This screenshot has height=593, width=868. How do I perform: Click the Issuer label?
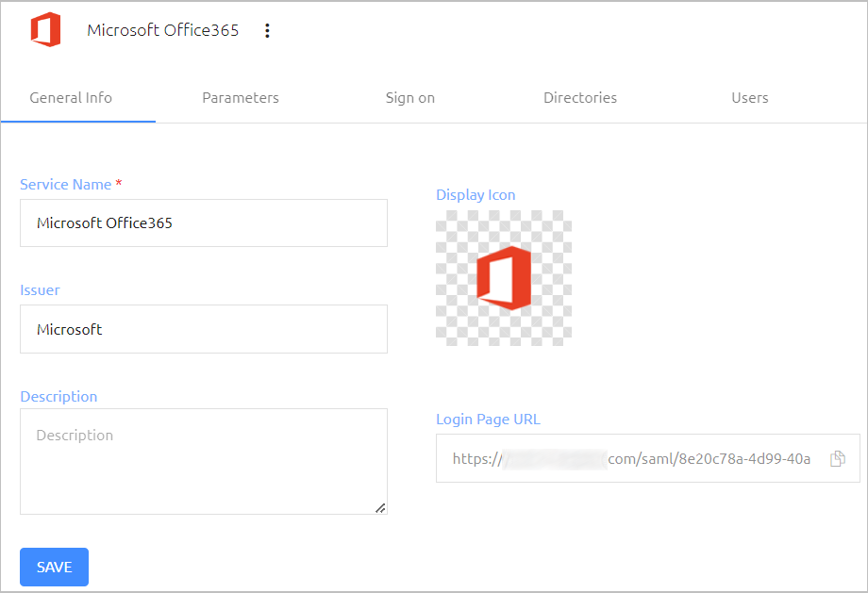click(x=40, y=289)
